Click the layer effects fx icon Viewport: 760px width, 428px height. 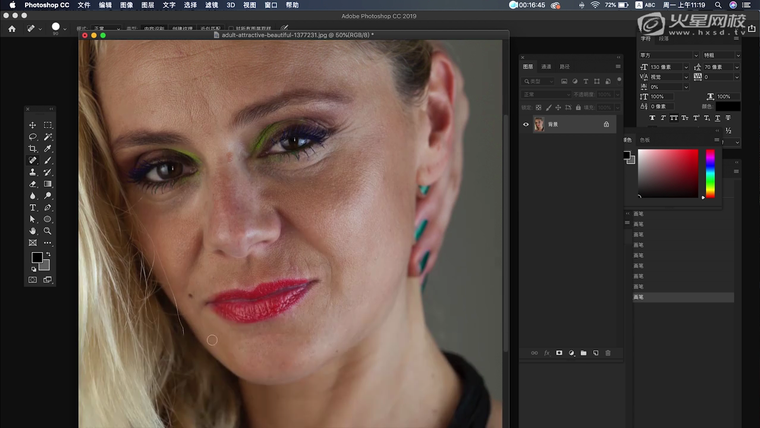coord(547,353)
